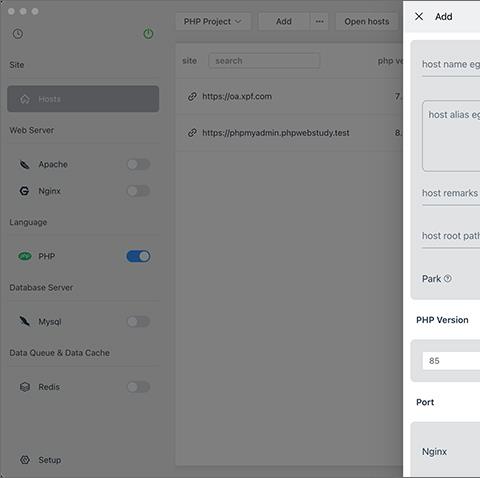
Task: Open the three-dots more options button
Action: (319, 22)
